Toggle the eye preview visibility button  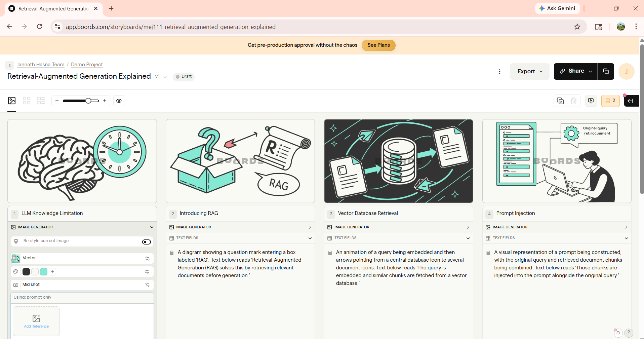[x=119, y=101]
